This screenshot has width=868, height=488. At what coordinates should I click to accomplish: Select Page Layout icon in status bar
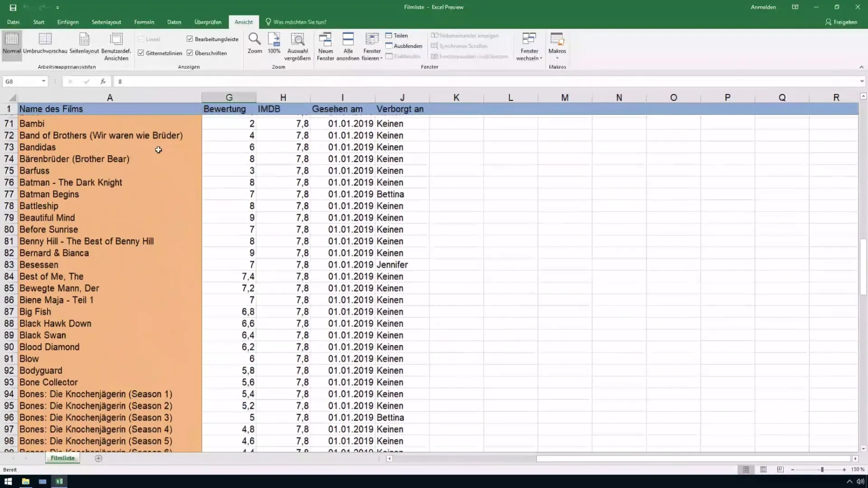point(763,470)
